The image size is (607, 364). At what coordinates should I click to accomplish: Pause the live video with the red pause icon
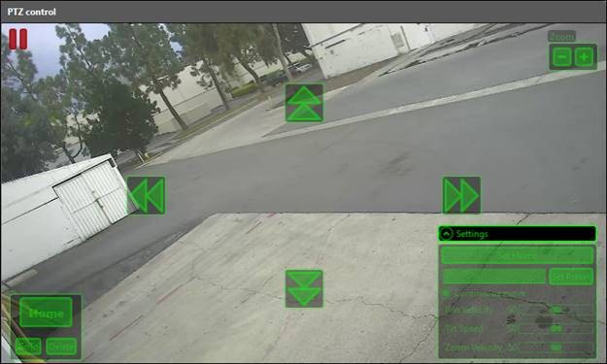pyautogui.click(x=18, y=39)
